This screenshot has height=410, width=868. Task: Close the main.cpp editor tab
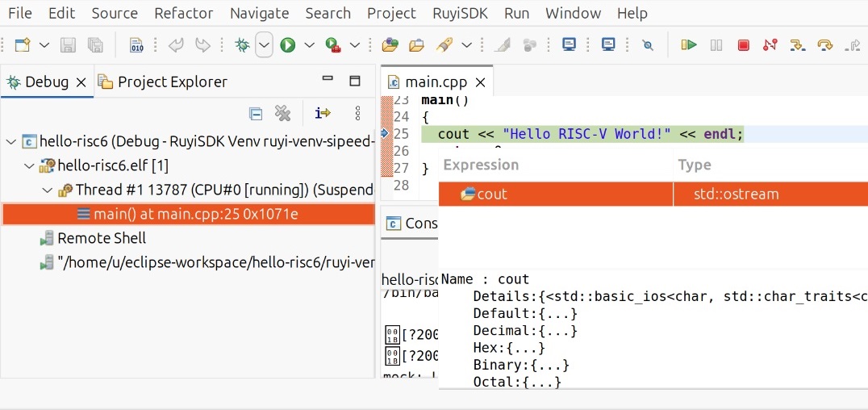pos(481,82)
